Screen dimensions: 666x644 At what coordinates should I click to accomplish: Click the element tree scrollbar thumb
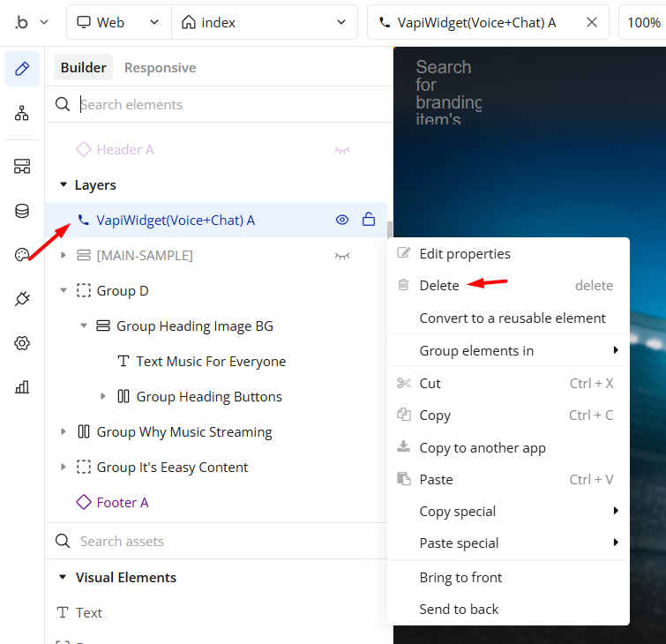tap(390, 230)
